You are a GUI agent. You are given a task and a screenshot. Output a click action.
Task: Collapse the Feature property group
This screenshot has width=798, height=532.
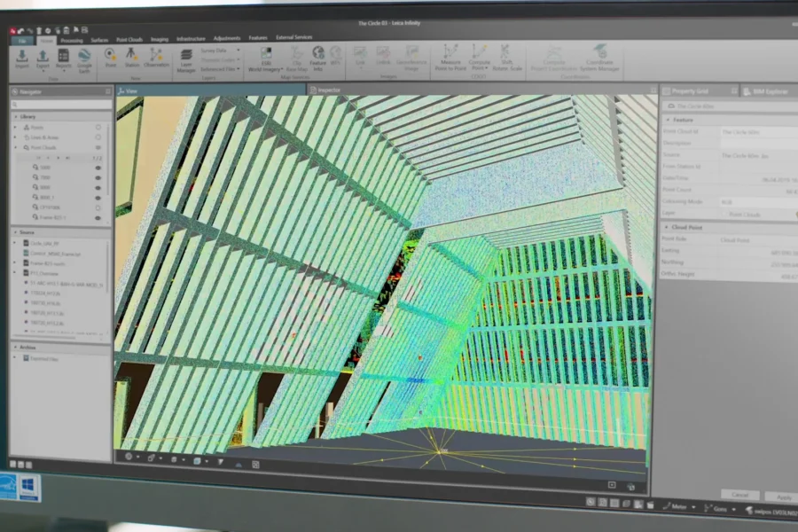669,120
